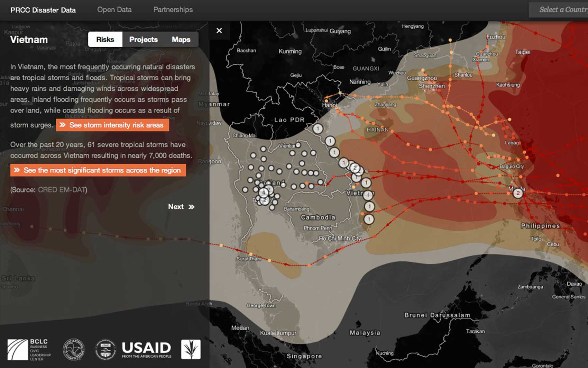Click the USAID logo
588x368 pixels.
coord(146,349)
